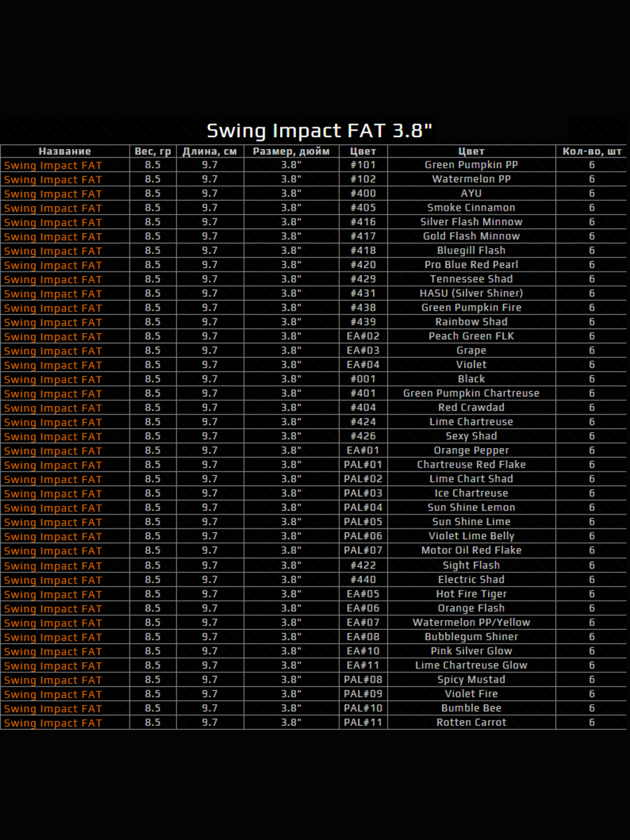This screenshot has height=840, width=630.
Task: Click the 'Bluegill Flash' cell
Action: tap(472, 251)
